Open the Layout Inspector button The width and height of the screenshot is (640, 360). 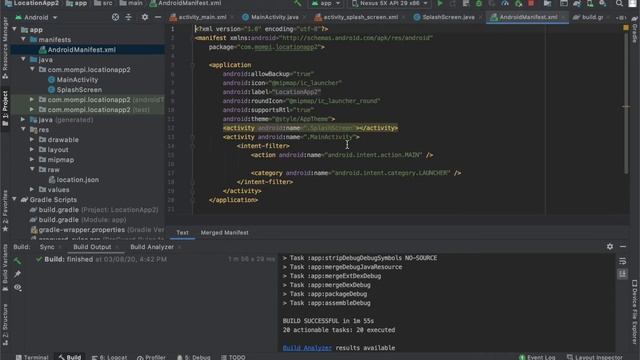[595, 357]
